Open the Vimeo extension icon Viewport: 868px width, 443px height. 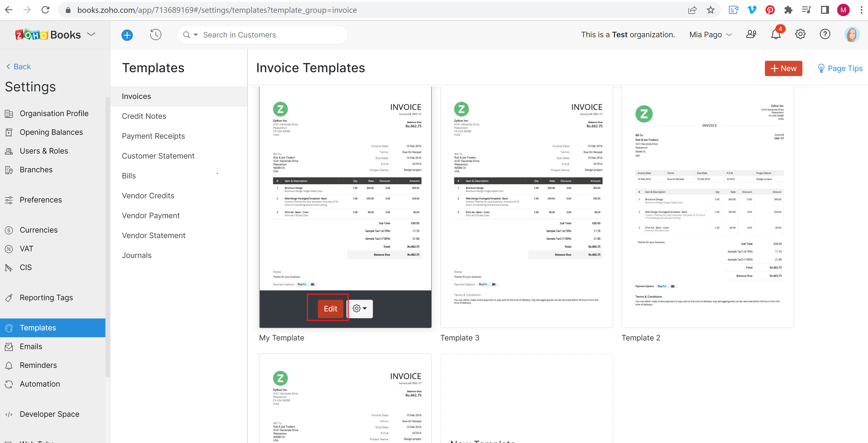click(751, 10)
